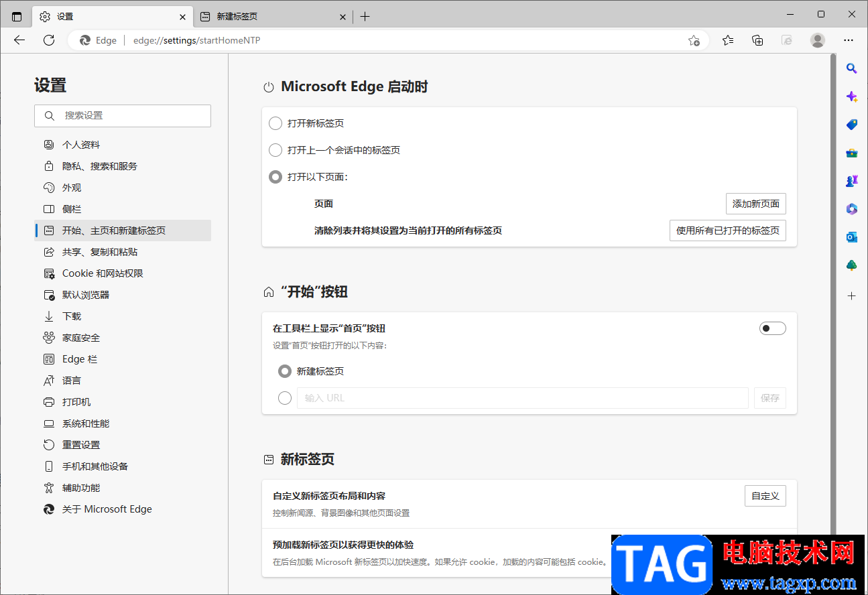Open the Collections icon in toolbar
This screenshot has height=595, width=868.
tap(757, 40)
